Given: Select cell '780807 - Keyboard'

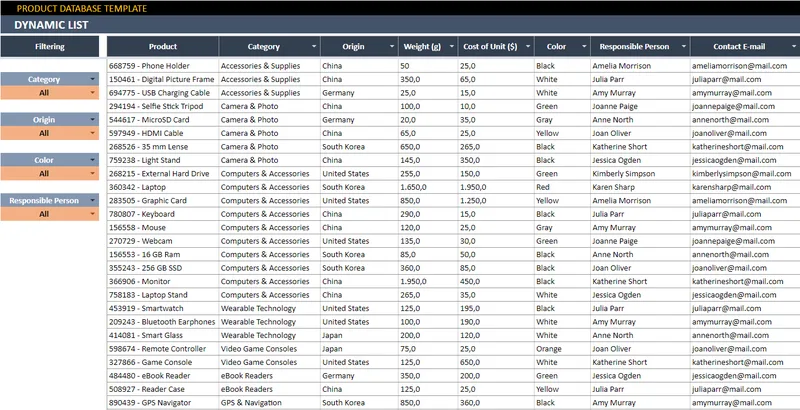Looking at the screenshot, I should pyautogui.click(x=163, y=214).
